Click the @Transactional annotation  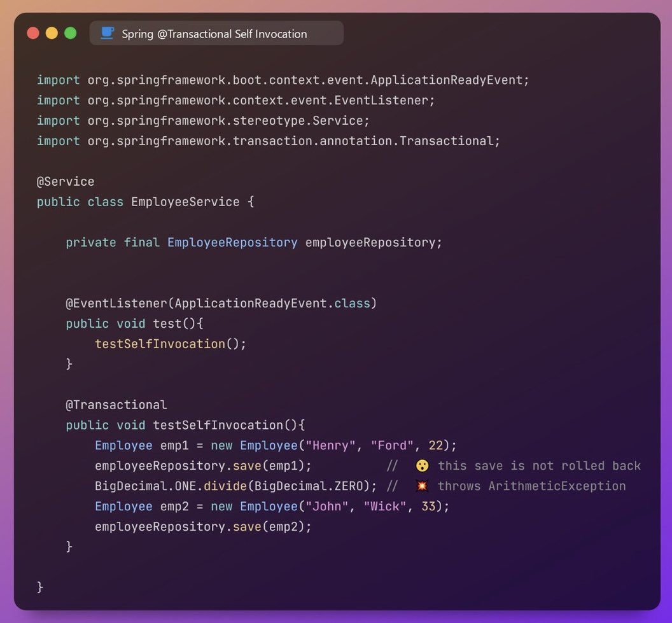point(116,405)
